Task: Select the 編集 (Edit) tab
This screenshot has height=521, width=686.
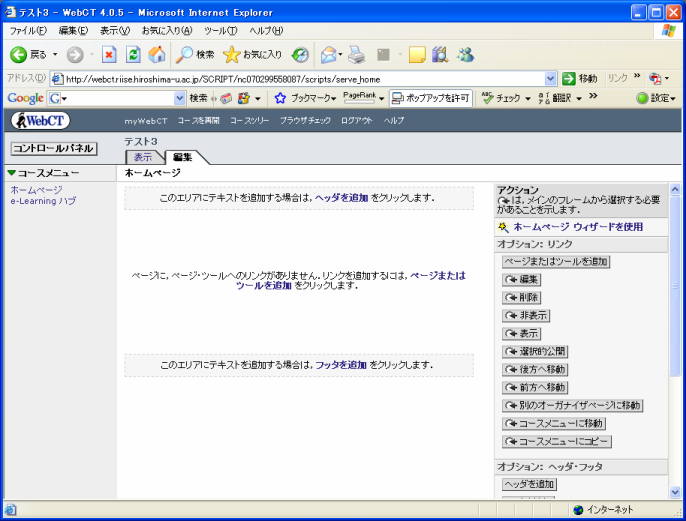Action: (x=182, y=157)
